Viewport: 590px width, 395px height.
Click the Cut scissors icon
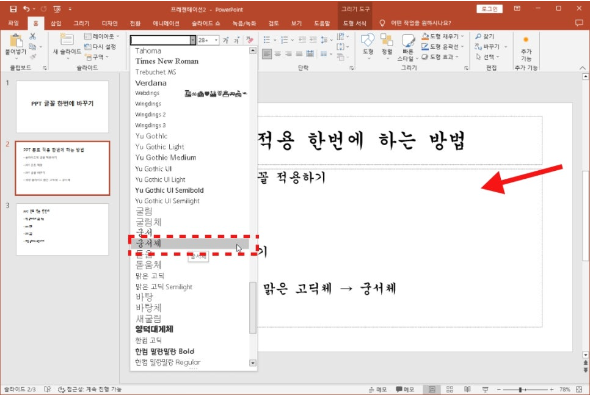click(32, 36)
